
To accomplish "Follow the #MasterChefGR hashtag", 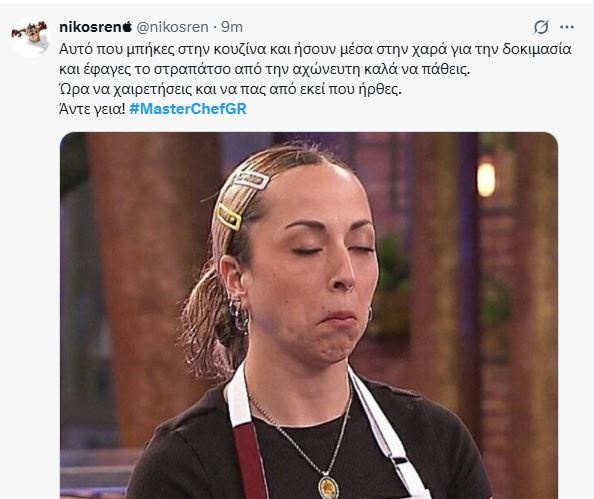I will (x=188, y=109).
